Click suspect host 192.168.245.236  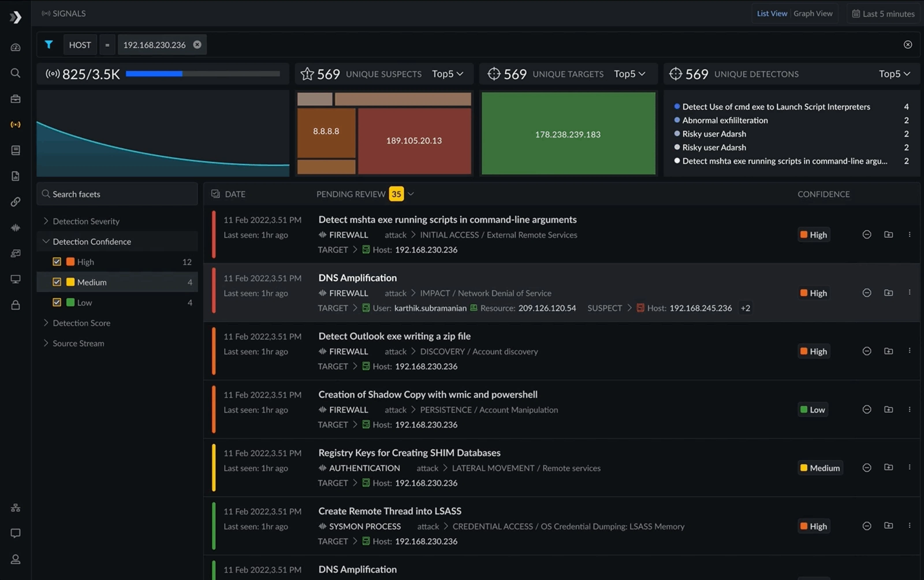pos(701,308)
